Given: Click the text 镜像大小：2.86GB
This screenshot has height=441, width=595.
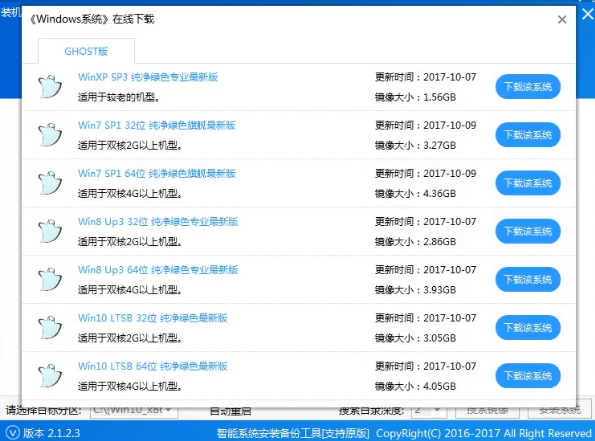Looking at the screenshot, I should (x=416, y=242).
